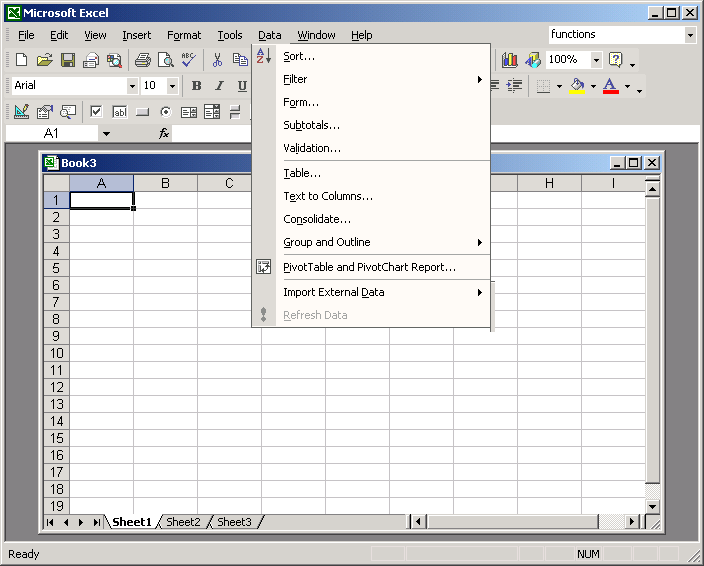Apply red Font Color A
704x566 pixels.
tap(611, 85)
